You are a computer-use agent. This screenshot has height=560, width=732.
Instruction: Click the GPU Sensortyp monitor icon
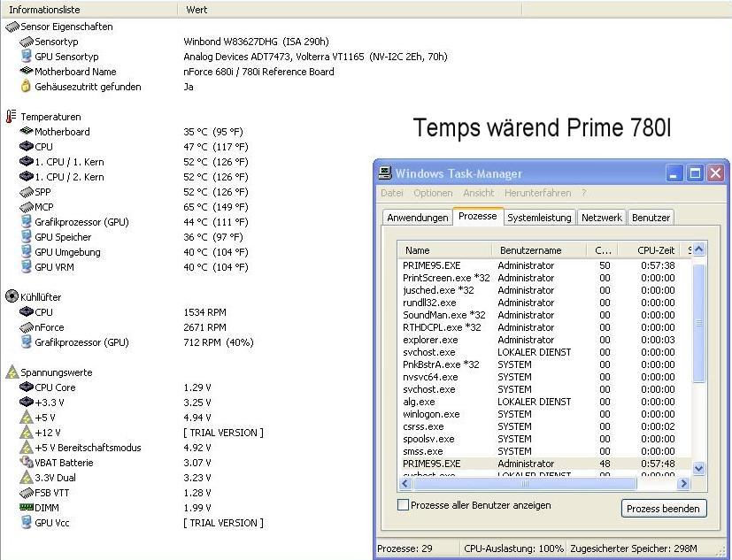coord(27,57)
